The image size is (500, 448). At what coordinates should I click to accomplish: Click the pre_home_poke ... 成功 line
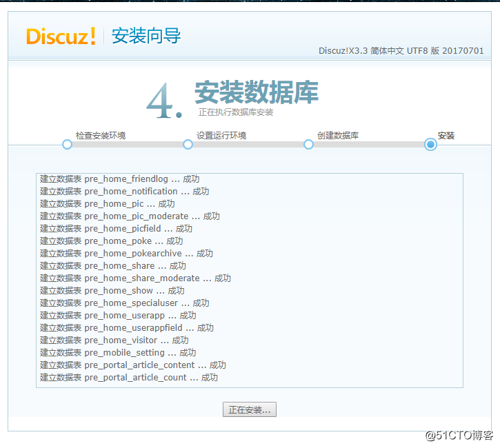111,241
